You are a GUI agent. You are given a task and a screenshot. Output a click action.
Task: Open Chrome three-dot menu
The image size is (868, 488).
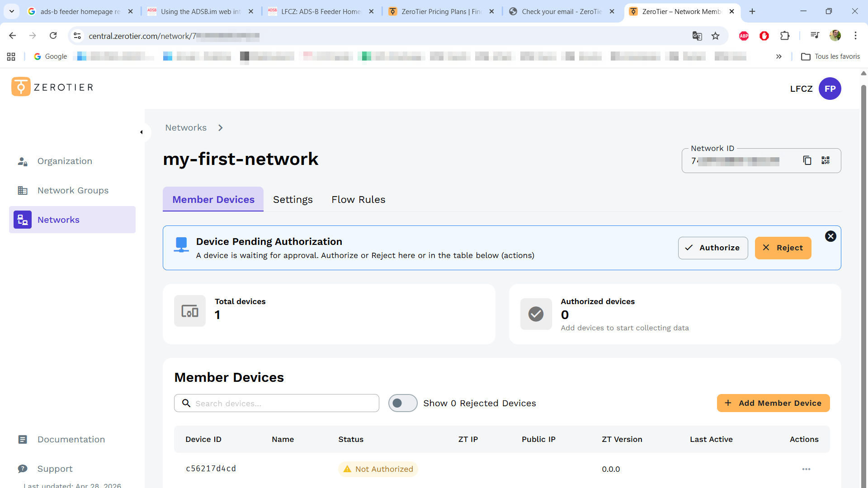[855, 35]
